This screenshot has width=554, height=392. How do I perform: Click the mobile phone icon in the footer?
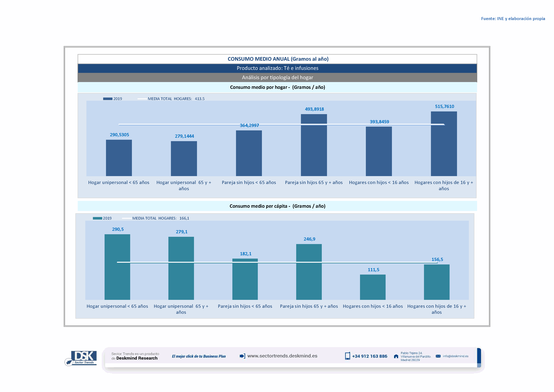coord(347,356)
